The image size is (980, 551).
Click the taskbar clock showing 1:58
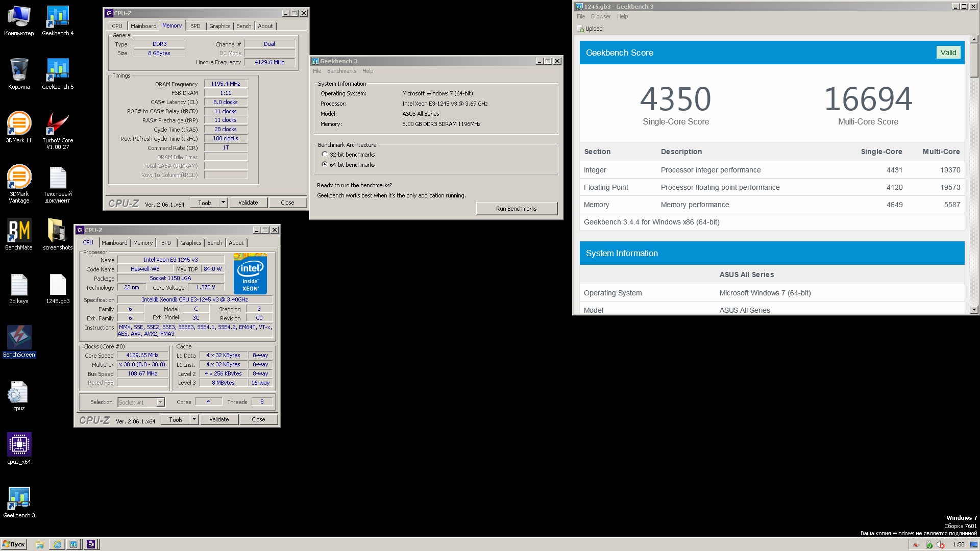959,544
